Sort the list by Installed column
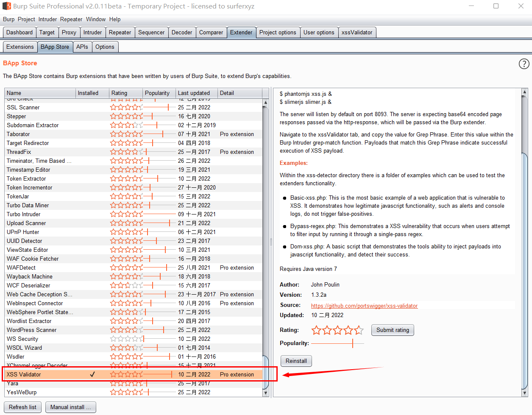 pyautogui.click(x=92, y=93)
